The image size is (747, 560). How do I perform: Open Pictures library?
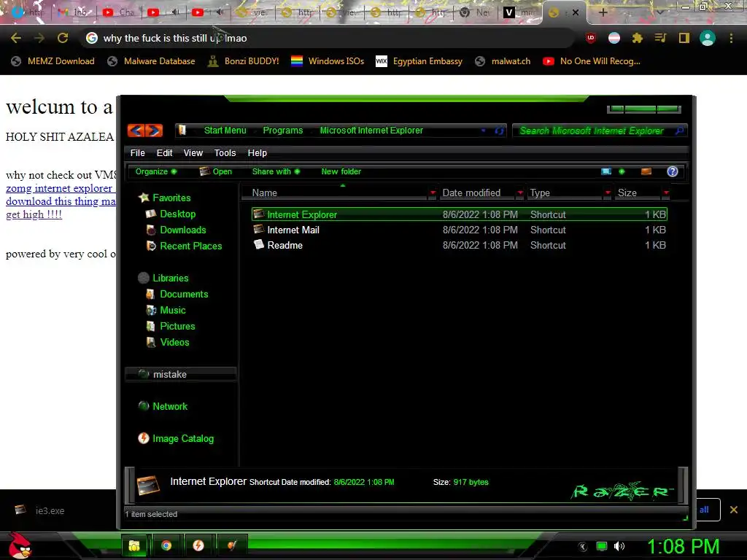(171, 326)
